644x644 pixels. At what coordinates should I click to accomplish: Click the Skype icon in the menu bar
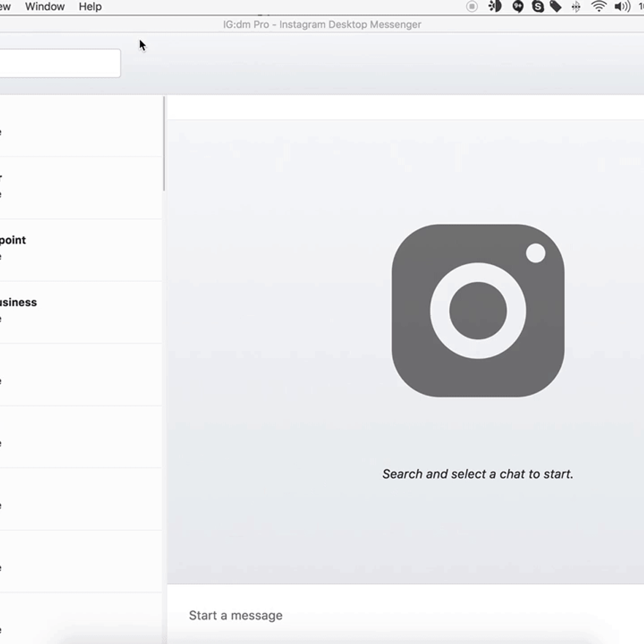click(x=537, y=6)
